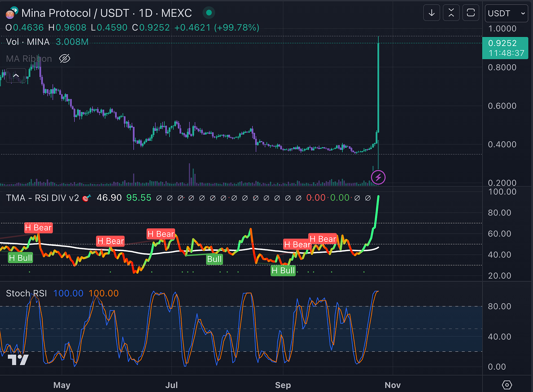Click the Mina Protocol / USDT symbol title

point(75,13)
